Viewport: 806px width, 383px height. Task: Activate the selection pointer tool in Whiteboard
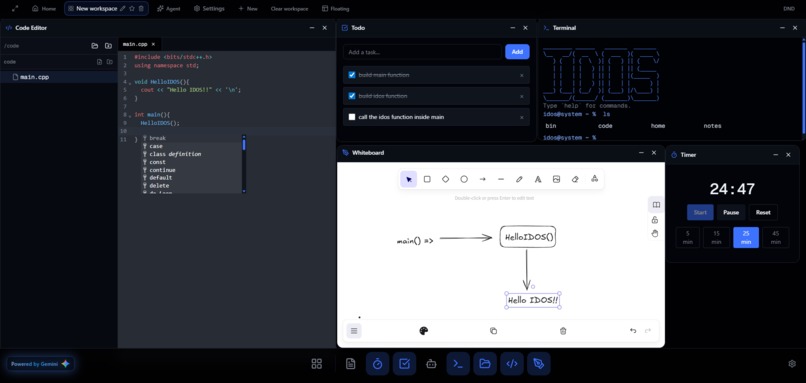pos(409,179)
